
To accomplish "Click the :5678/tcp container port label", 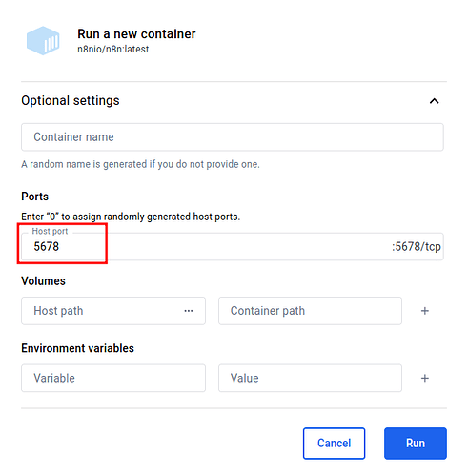I will click(416, 247).
